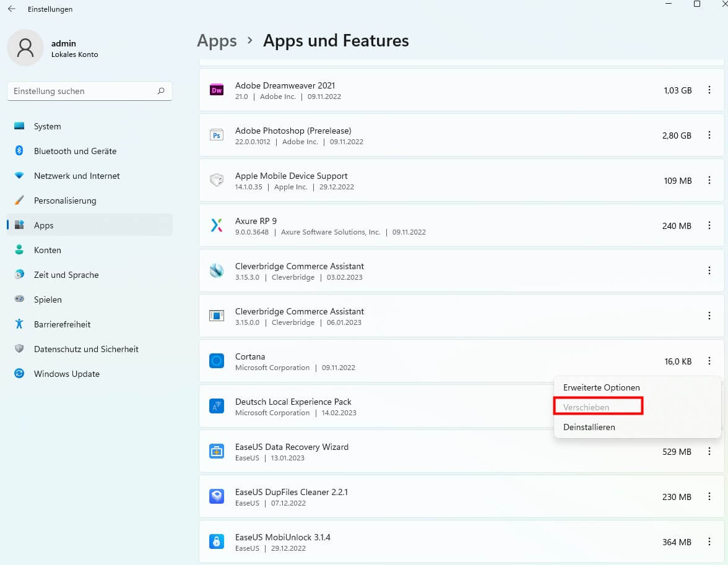
Task: Open Windows Update in the sidebar
Action: 66,374
